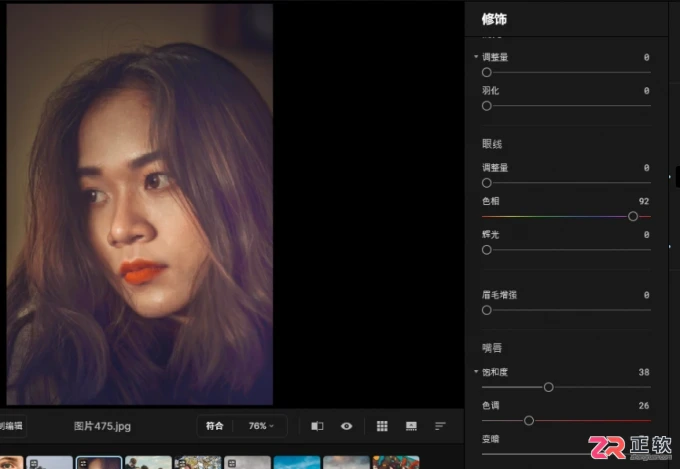Click the 调整量 slider handle above 羽化
This screenshot has width=680, height=469.
tap(487, 72)
